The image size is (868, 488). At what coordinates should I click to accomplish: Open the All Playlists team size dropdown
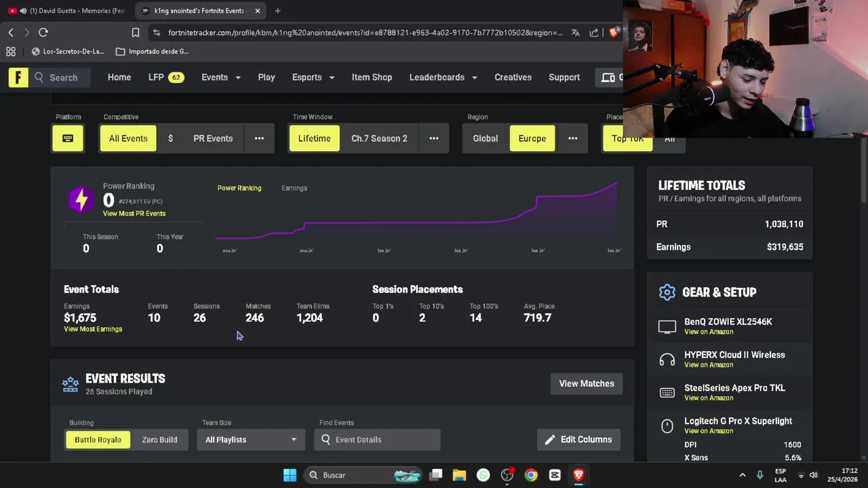[x=251, y=440]
